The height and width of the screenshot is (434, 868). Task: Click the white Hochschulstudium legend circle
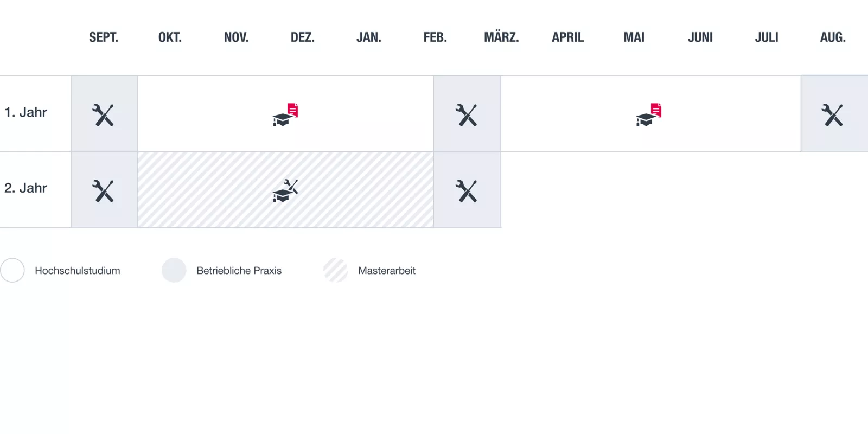(x=12, y=270)
